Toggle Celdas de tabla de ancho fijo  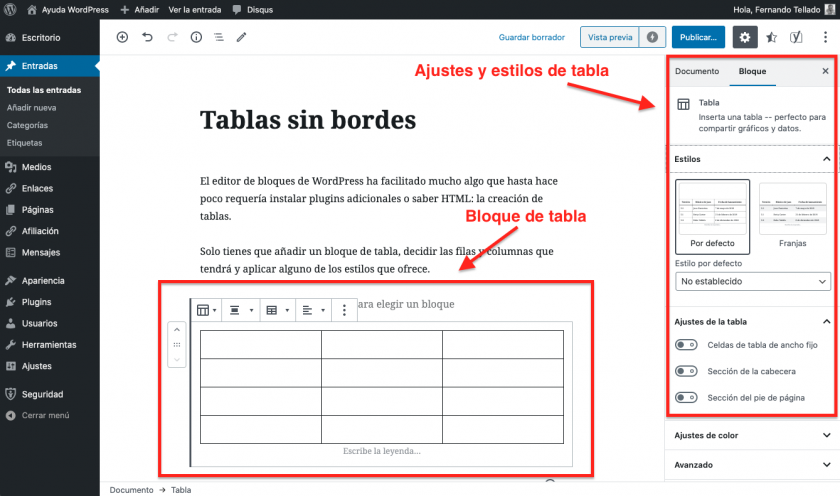[x=686, y=344]
